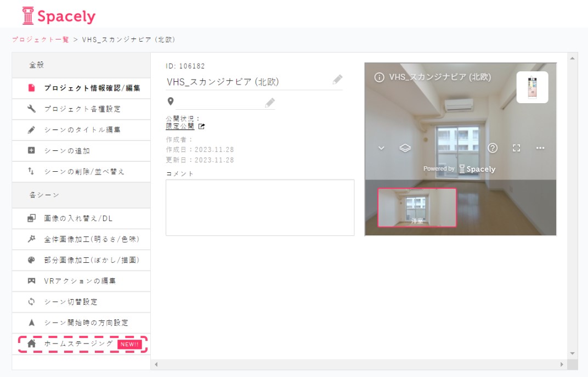The width and height of the screenshot is (588, 377).
Task: Open ホームステージング item
Action: pos(82,345)
